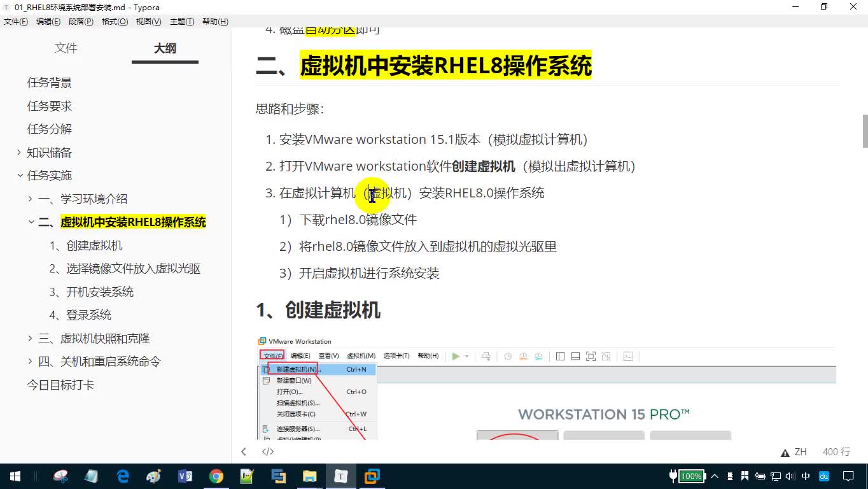Image resolution: width=868 pixels, height=489 pixels.
Task: Open the 帮助(H) menu
Action: click(215, 22)
